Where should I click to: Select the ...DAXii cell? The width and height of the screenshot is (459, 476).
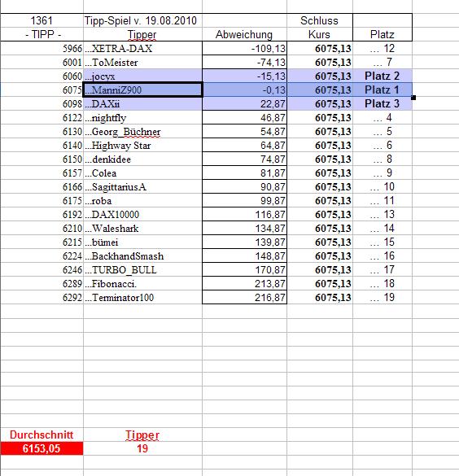pos(142,104)
